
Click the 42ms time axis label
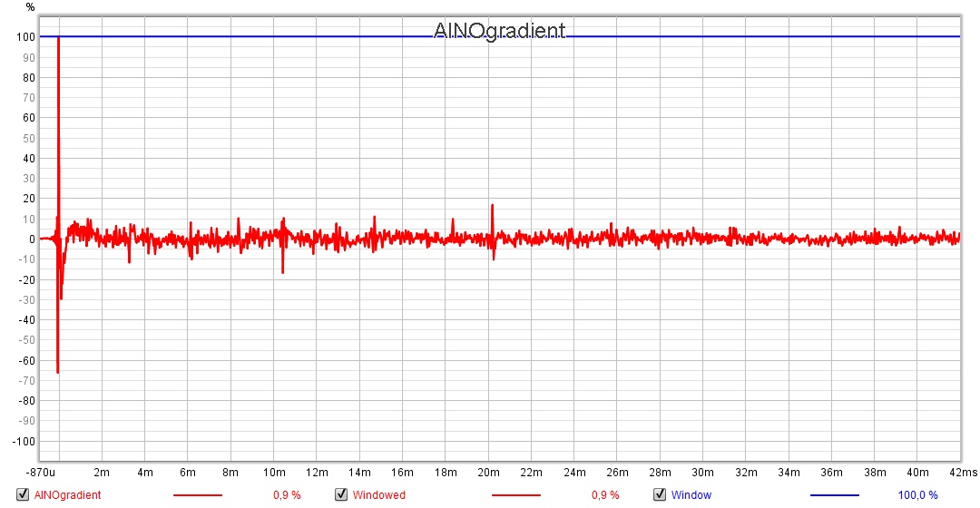pyautogui.click(x=963, y=473)
